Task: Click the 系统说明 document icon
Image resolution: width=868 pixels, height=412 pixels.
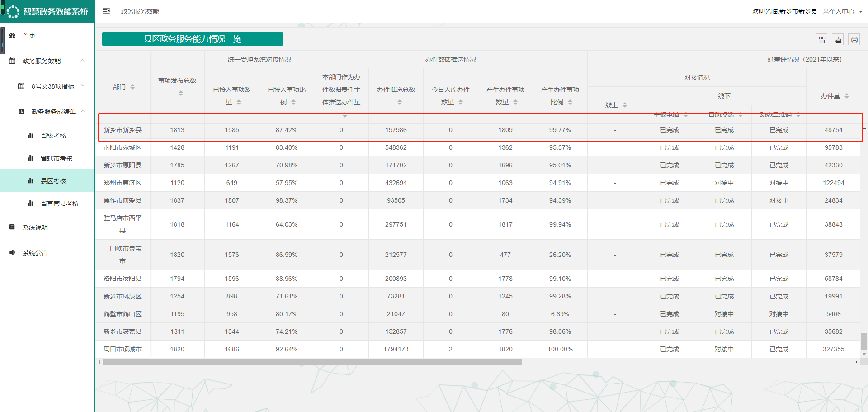Action: click(x=13, y=227)
